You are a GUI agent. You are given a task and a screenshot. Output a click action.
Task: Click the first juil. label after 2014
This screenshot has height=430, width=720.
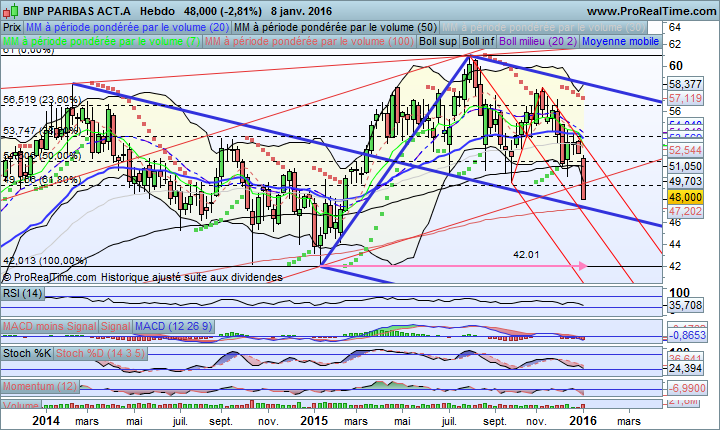tap(180, 421)
